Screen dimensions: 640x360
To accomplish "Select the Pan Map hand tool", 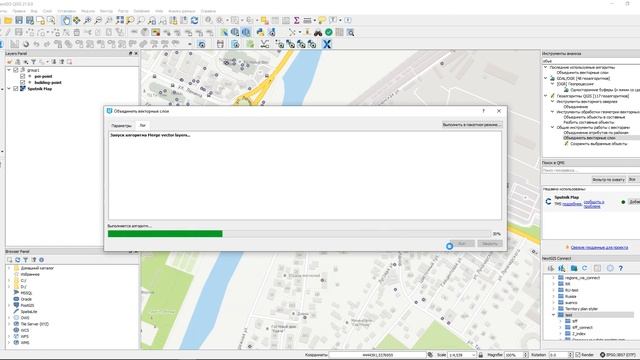I will (x=66, y=20).
